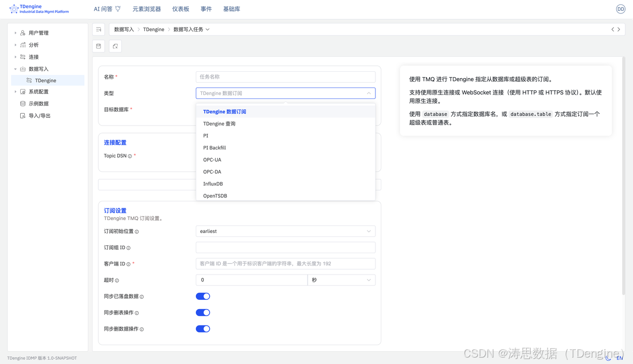Open 事件 in top navigation
The height and width of the screenshot is (364, 633).
click(x=206, y=9)
